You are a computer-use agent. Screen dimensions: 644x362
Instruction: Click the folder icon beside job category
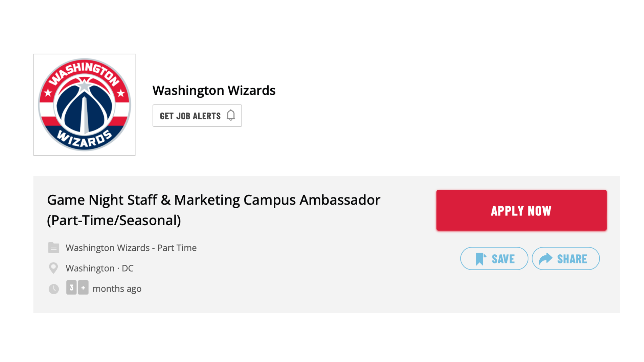54,248
